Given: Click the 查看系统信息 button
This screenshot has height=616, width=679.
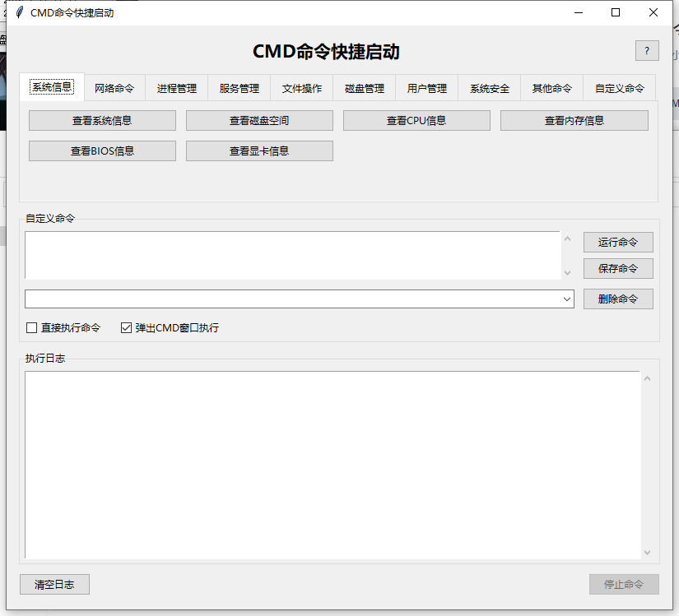Looking at the screenshot, I should point(101,120).
